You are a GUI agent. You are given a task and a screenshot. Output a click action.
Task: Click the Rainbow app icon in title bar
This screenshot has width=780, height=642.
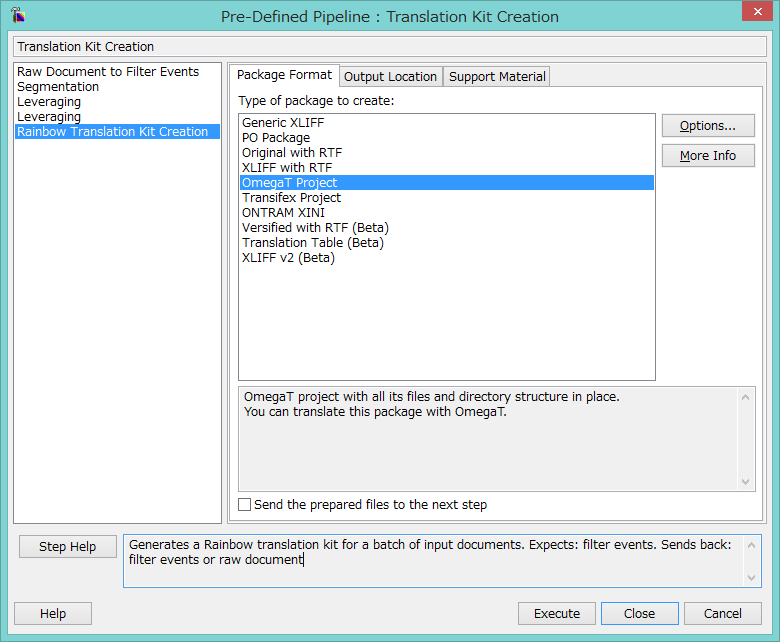(x=18, y=15)
